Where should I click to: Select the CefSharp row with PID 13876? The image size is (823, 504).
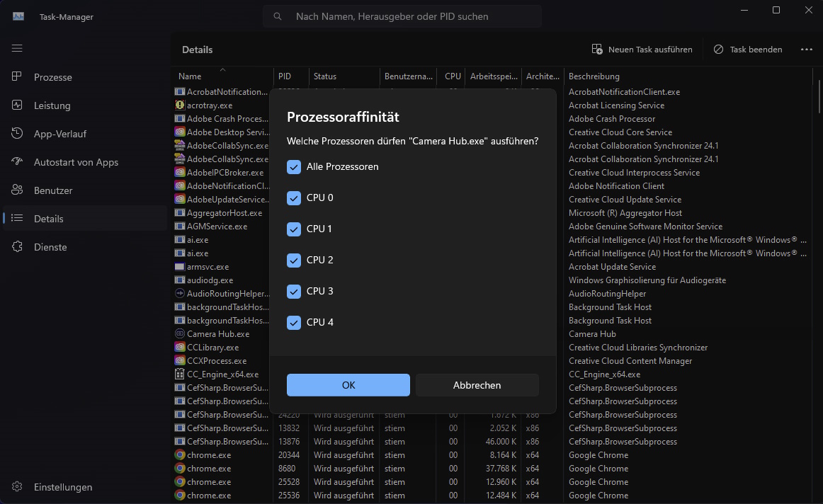[x=492, y=442]
